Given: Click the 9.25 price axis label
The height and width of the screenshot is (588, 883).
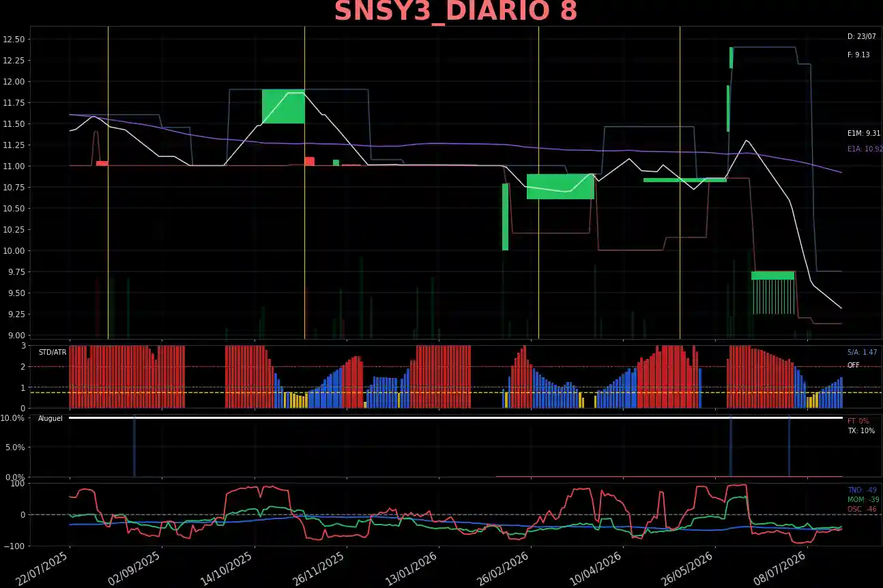Looking at the screenshot, I should (16, 314).
